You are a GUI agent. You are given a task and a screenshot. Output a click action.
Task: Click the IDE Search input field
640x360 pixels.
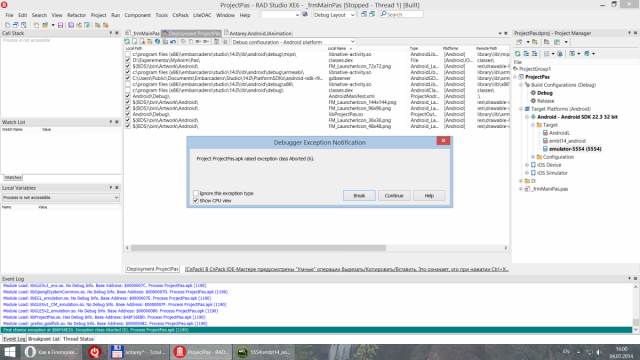[x=402, y=14]
